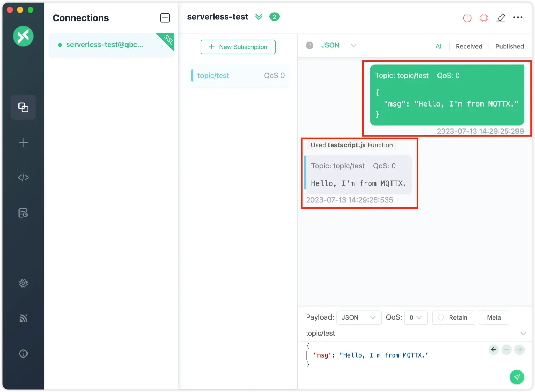Click the edit connection pencil icon
Screen dimensions: 535x392
click(501, 18)
